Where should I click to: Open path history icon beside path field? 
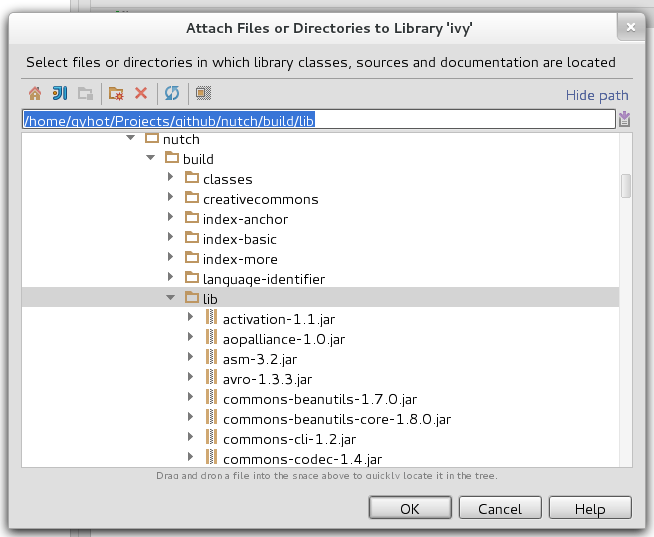pyautogui.click(x=624, y=119)
